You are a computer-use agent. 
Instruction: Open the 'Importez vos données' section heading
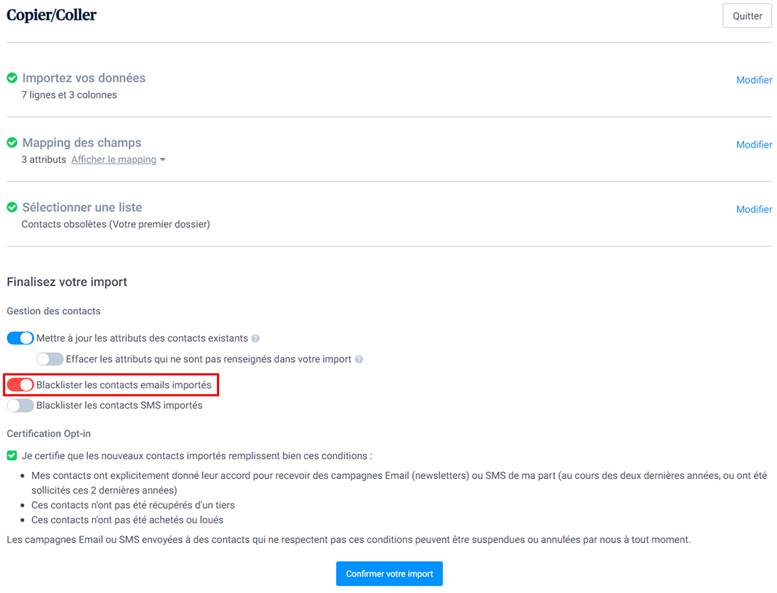tap(84, 78)
